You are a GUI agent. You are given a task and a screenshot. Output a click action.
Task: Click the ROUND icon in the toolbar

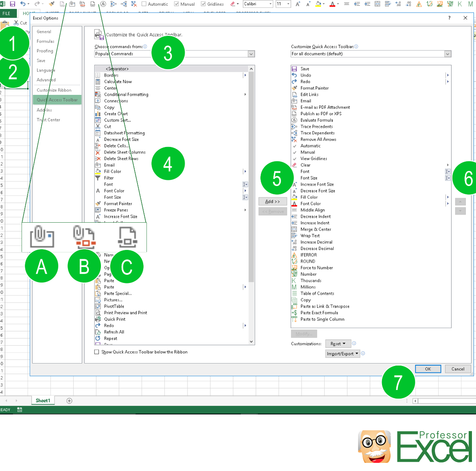click(x=429, y=4)
